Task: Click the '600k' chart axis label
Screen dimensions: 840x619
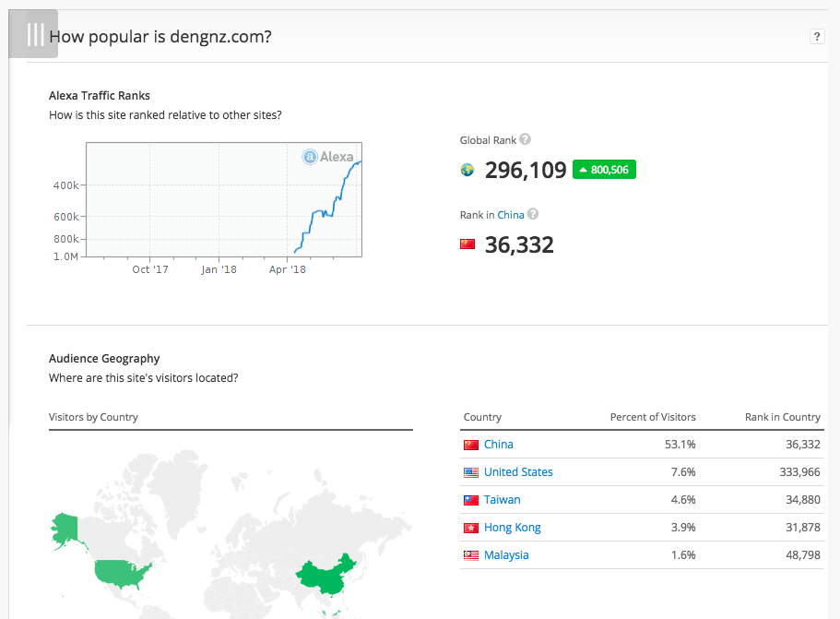Action: pos(65,217)
